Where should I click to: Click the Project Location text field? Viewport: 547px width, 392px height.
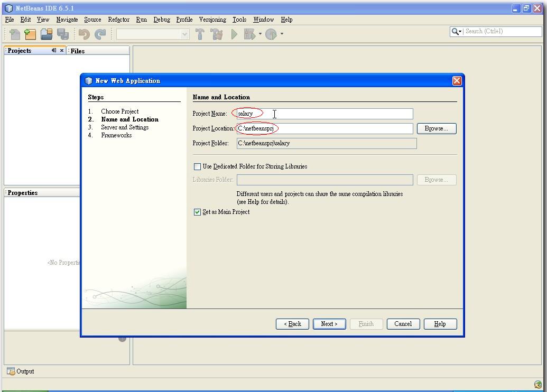click(325, 128)
